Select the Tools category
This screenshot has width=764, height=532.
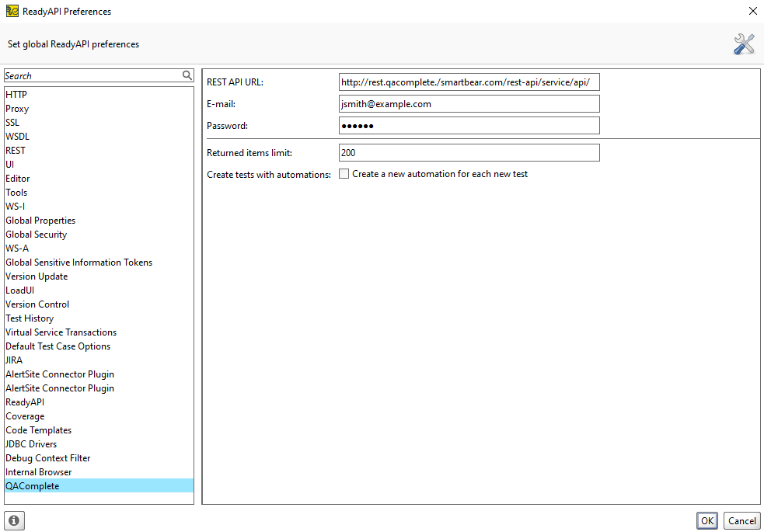point(99,193)
